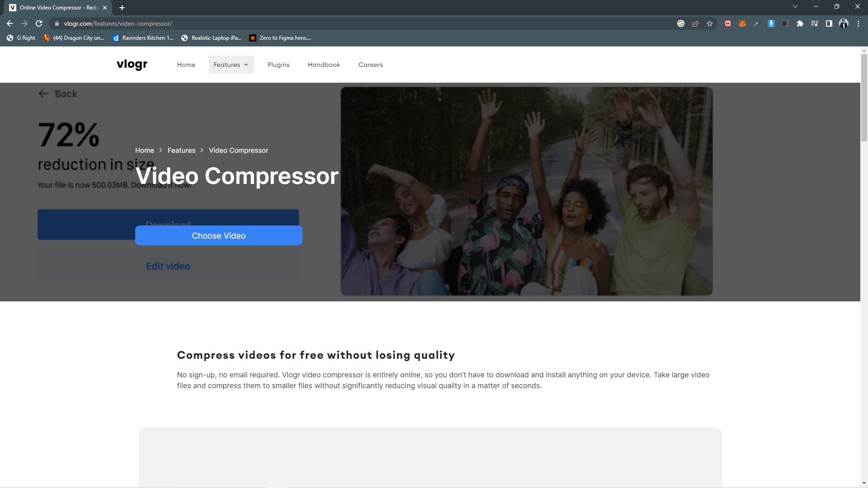Open Chrome three-dot menu
868x488 pixels.
[858, 23]
